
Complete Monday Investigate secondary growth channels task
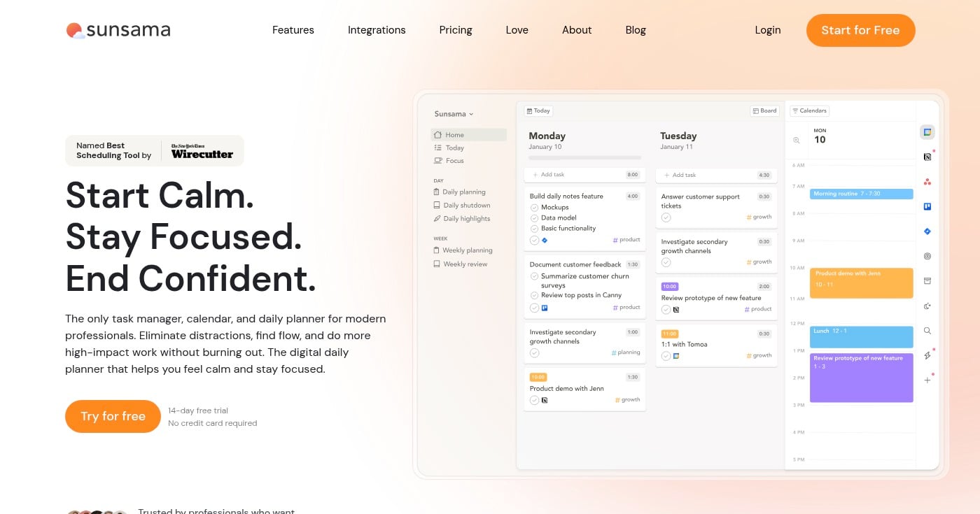534,353
